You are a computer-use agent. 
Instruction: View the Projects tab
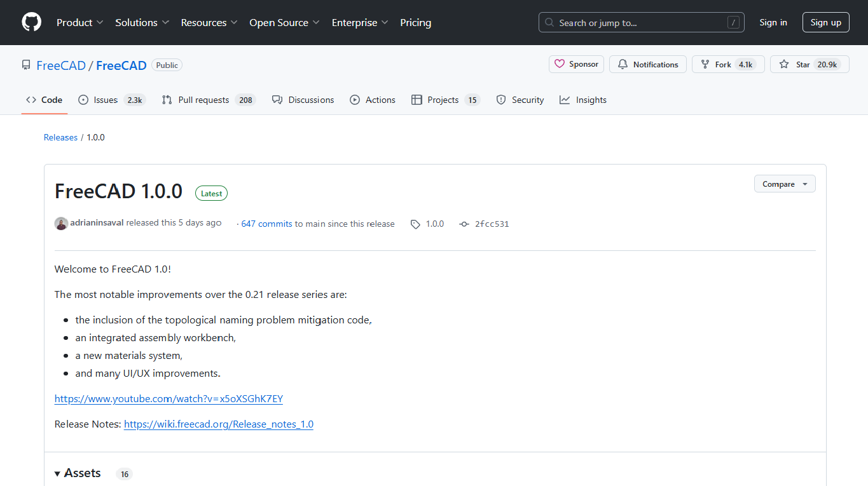point(446,100)
